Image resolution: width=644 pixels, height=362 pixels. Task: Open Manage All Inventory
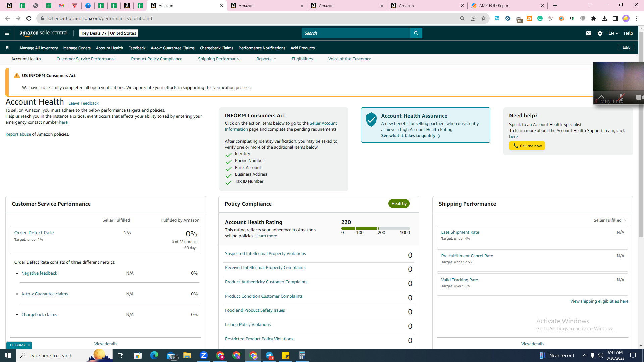[39, 48]
